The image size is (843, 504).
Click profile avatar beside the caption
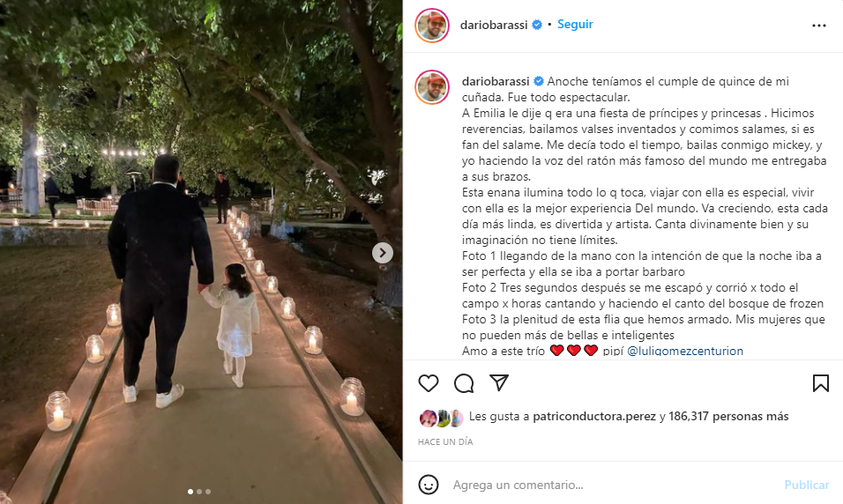(x=432, y=87)
